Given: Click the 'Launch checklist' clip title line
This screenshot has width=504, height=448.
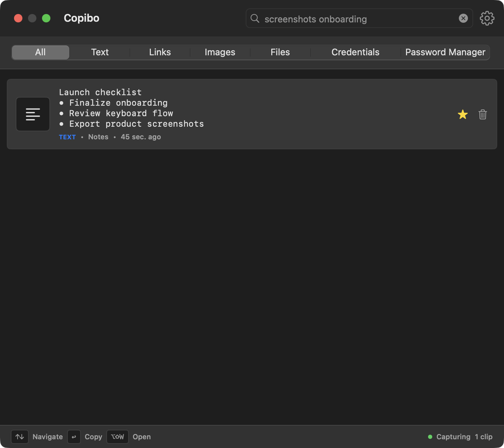Looking at the screenshot, I should (x=100, y=92).
